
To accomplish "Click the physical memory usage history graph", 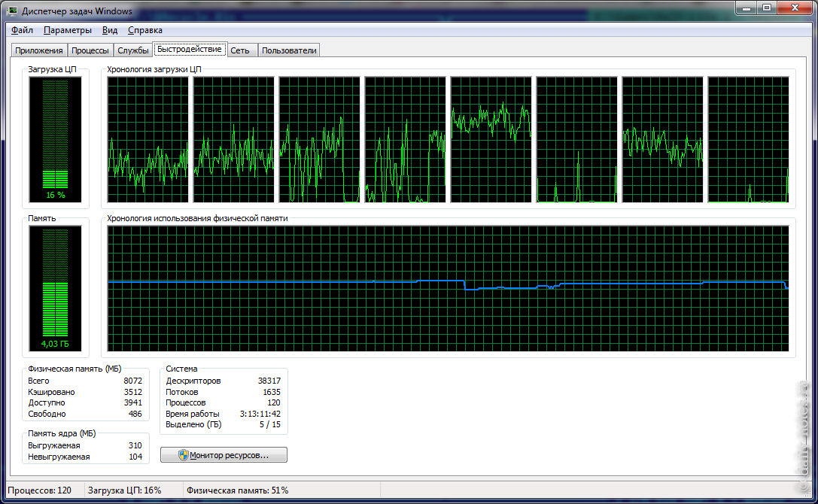I will coord(448,288).
